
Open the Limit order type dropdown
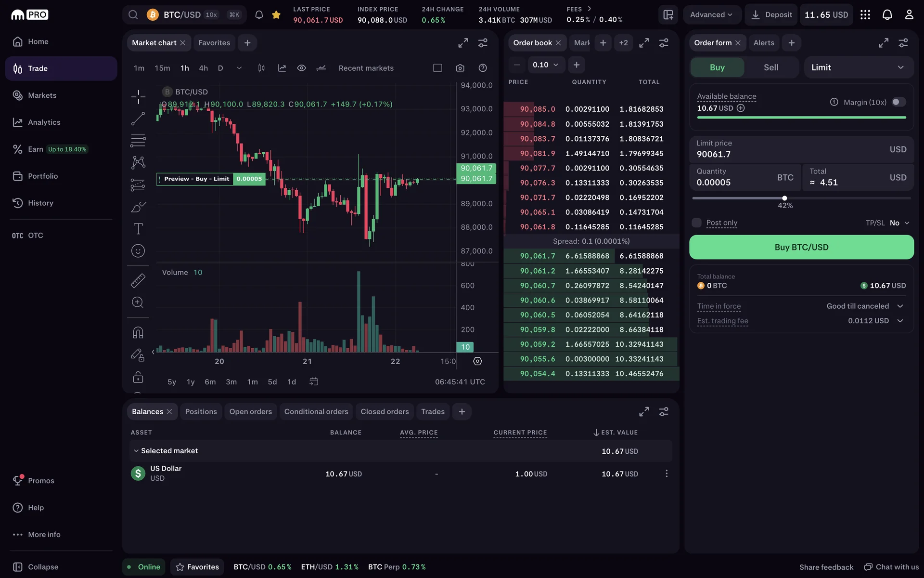click(x=858, y=67)
